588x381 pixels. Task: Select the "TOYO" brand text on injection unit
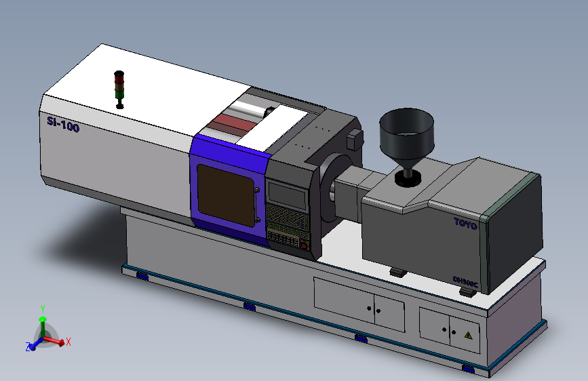point(465,224)
